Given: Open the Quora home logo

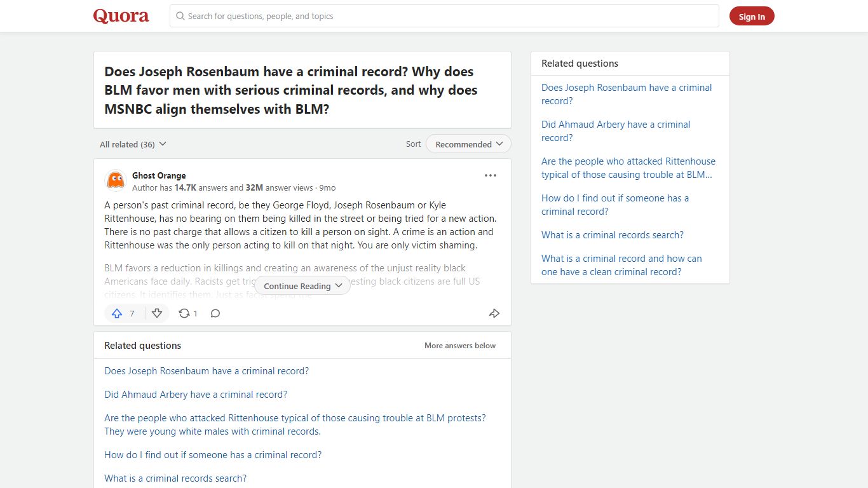Looking at the screenshot, I should tap(121, 16).
